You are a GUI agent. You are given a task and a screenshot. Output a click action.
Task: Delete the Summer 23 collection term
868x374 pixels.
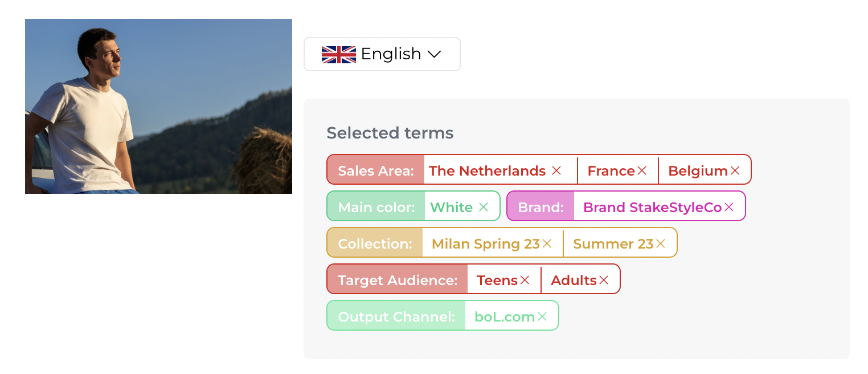(660, 243)
